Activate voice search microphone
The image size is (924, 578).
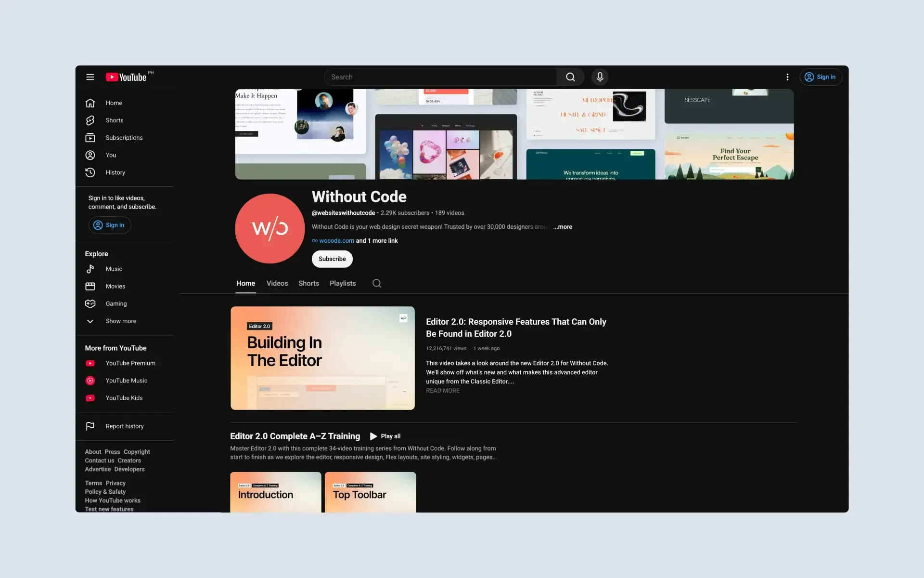click(600, 77)
